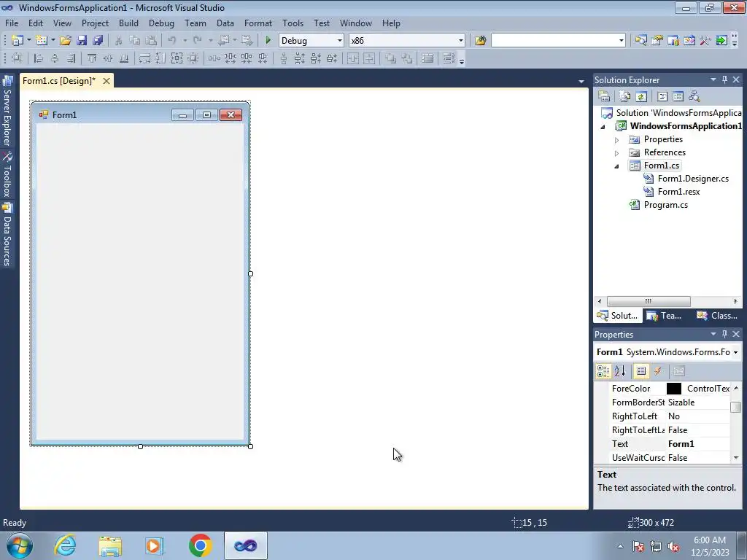
Task: Open the Server Explorer side tab
Action: [x=7, y=111]
